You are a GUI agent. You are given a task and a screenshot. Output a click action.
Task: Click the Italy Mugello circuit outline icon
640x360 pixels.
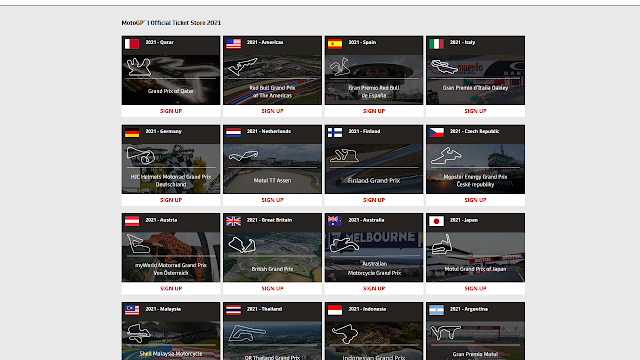pos(444,67)
